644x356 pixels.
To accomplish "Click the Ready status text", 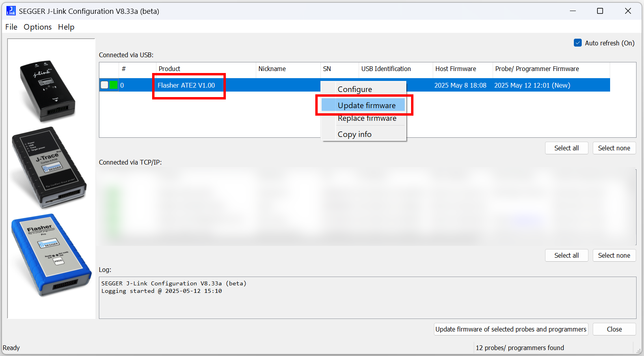I will 11,348.
